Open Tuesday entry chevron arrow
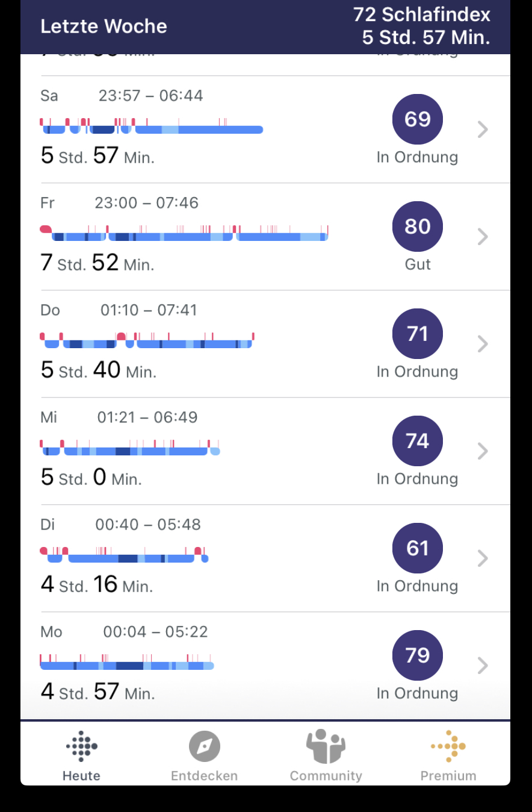This screenshot has height=812, width=532. [483, 558]
